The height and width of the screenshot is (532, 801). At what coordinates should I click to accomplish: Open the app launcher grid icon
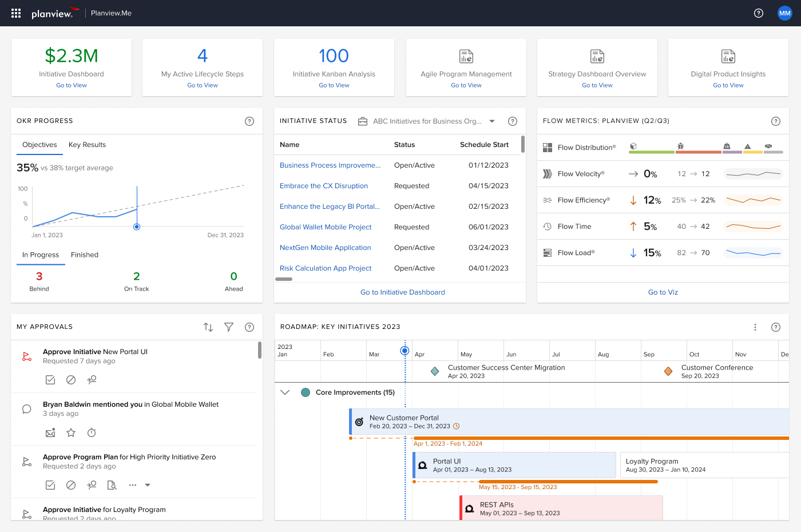pyautogui.click(x=16, y=13)
